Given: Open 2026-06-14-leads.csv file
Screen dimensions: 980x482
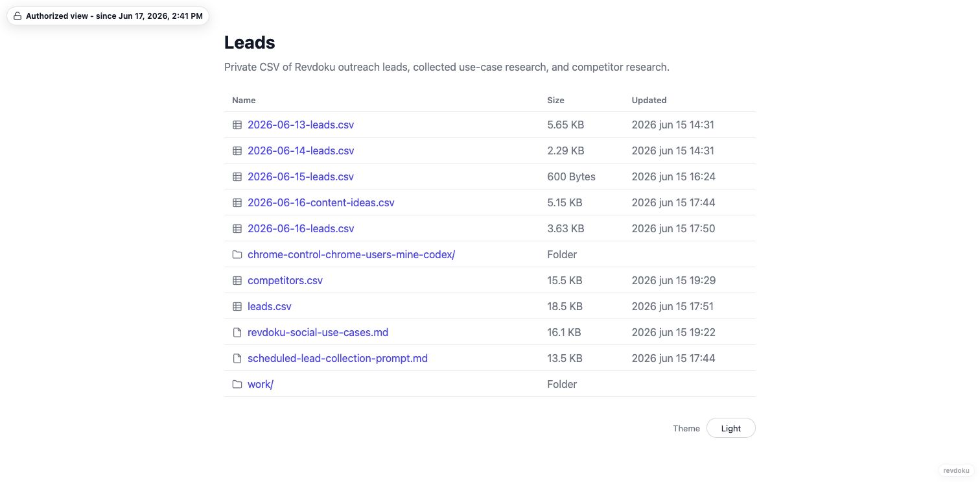Looking at the screenshot, I should coord(301,151).
